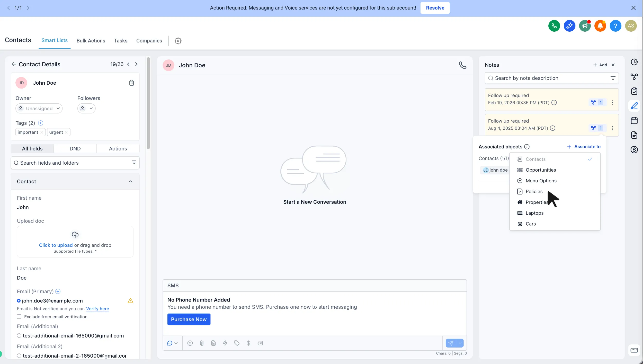This screenshot has width=643, height=364.
Task: Open the Notes pencil icon in sidebar
Action: 634,106
